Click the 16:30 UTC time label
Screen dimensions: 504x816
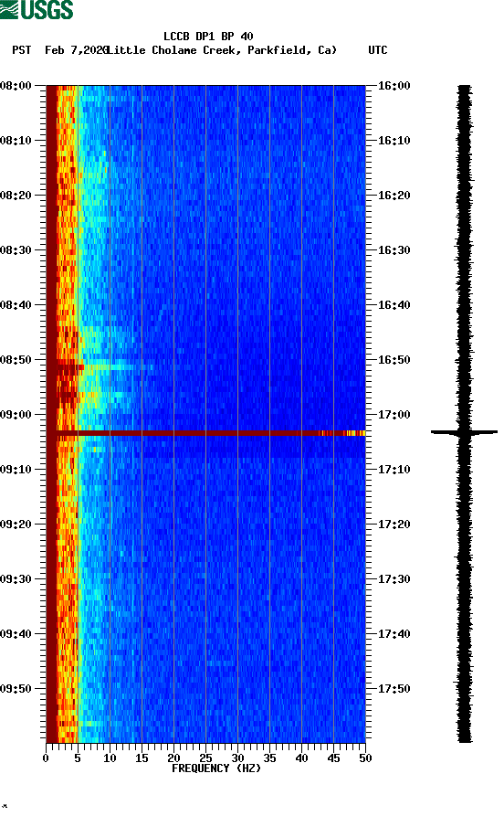pyautogui.click(x=394, y=249)
